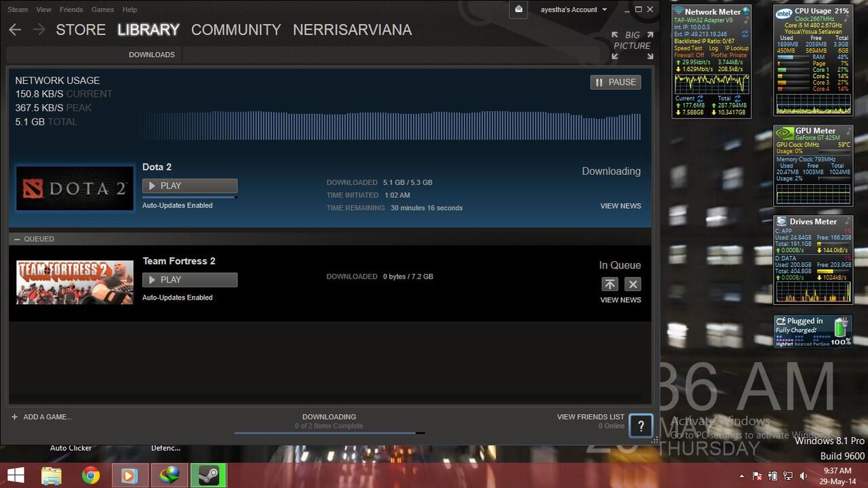This screenshot has height=488, width=868.
Task: Move Team Fortress 2 to top of queue
Action: [610, 284]
